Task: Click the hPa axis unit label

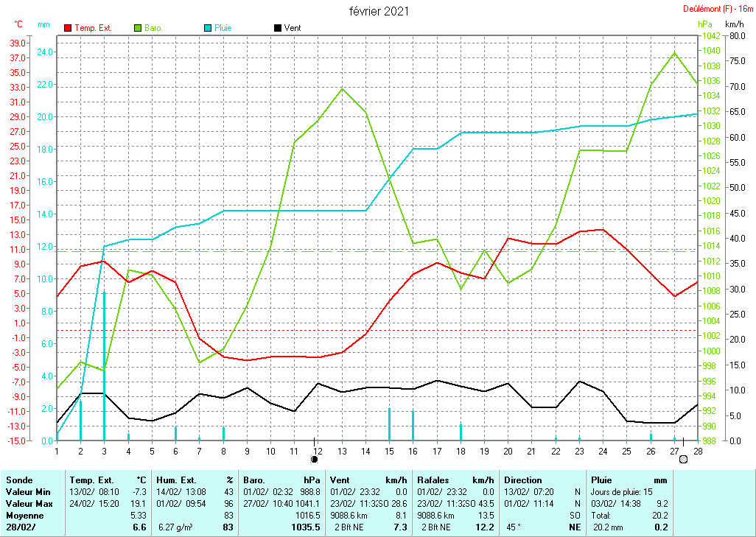Action: (705, 24)
